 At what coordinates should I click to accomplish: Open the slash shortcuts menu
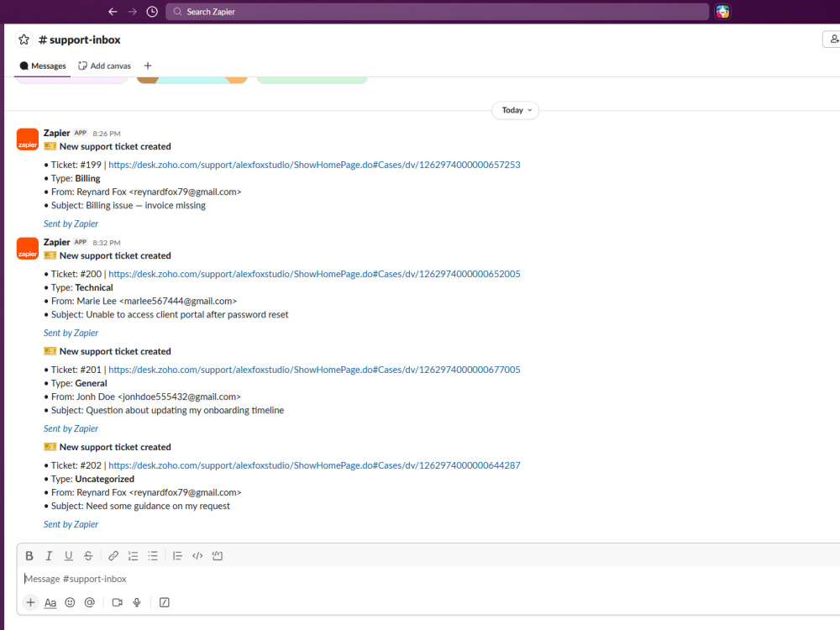[x=165, y=602]
